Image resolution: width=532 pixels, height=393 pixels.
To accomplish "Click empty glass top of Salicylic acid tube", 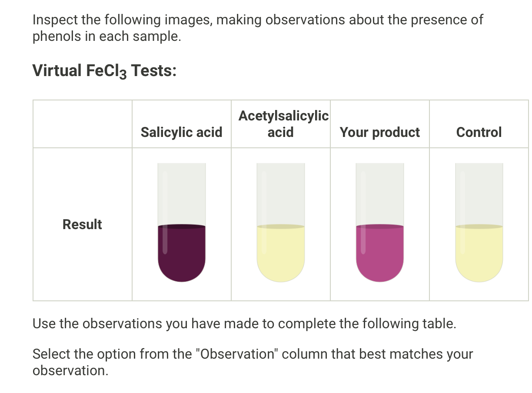I will pyautogui.click(x=182, y=191).
